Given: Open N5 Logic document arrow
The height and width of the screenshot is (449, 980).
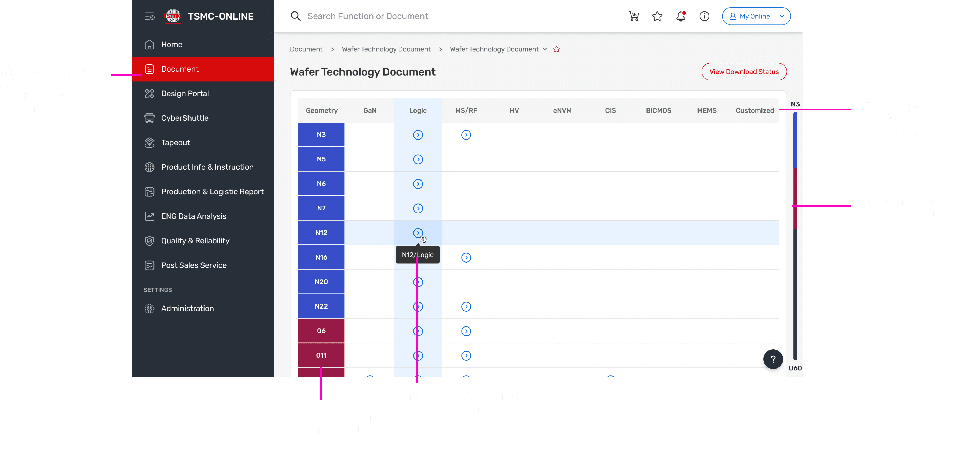Looking at the screenshot, I should [418, 159].
